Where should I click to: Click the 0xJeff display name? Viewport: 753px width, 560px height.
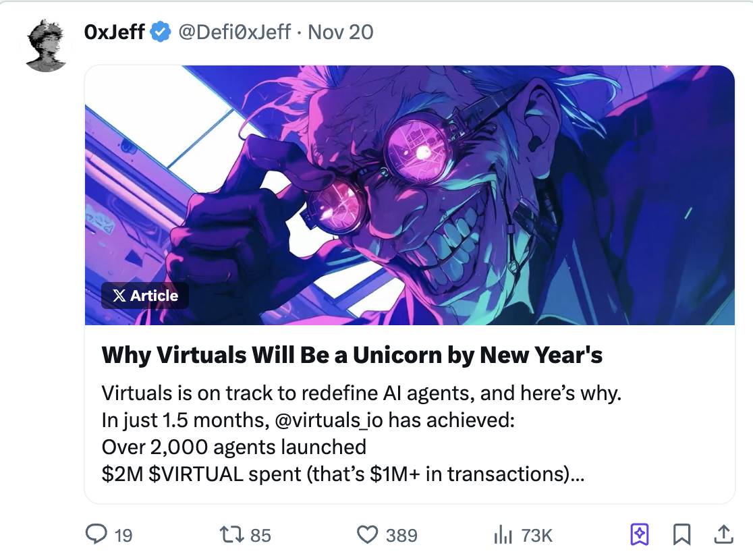[x=115, y=32]
